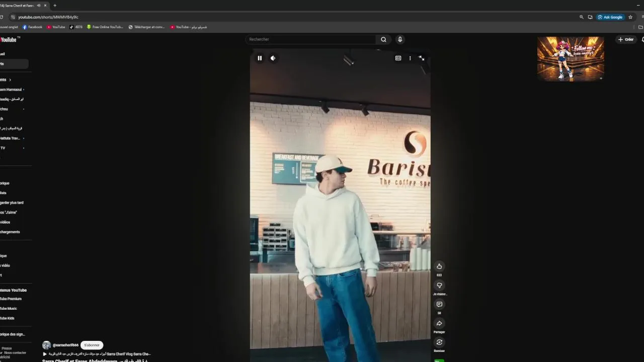This screenshot has width=644, height=362.
Task: Open the @sarracherif666 channel link
Action: 65,345
